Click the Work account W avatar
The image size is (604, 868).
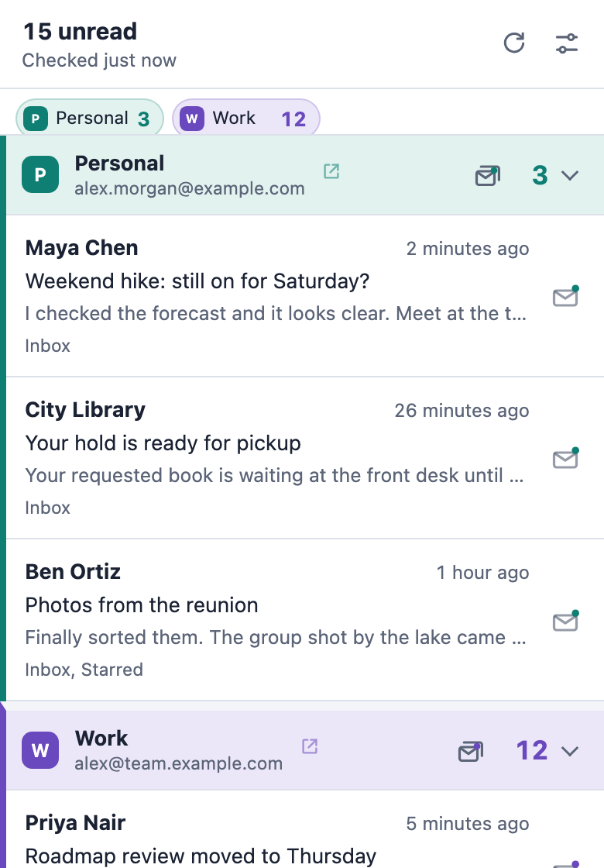(x=40, y=750)
